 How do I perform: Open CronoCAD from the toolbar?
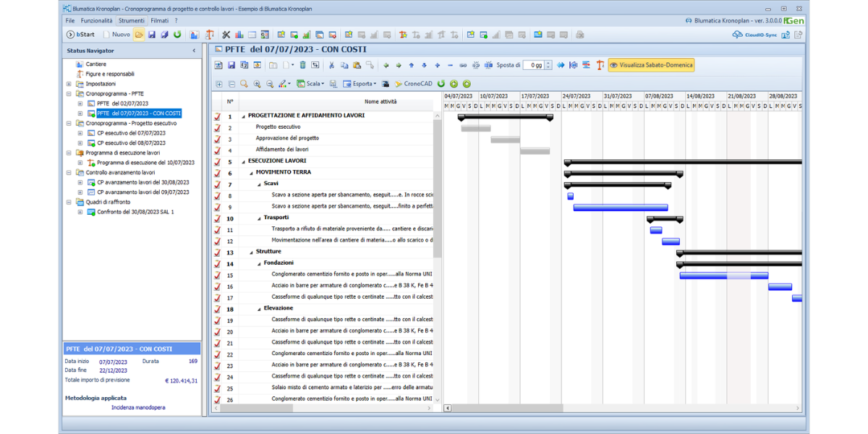413,84
